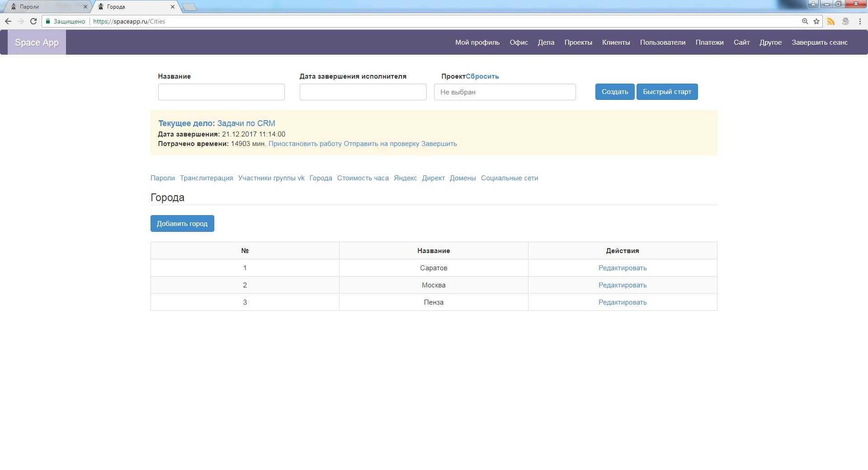Expand the Проект dropdown 'Не выбран'
Screen dimensions: 868x470
(505, 92)
